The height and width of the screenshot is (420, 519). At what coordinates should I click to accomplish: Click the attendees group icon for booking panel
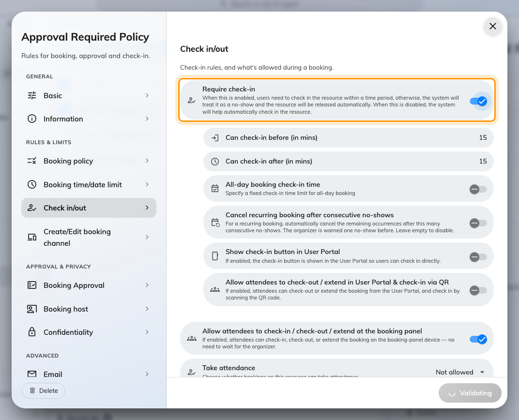pos(192,339)
